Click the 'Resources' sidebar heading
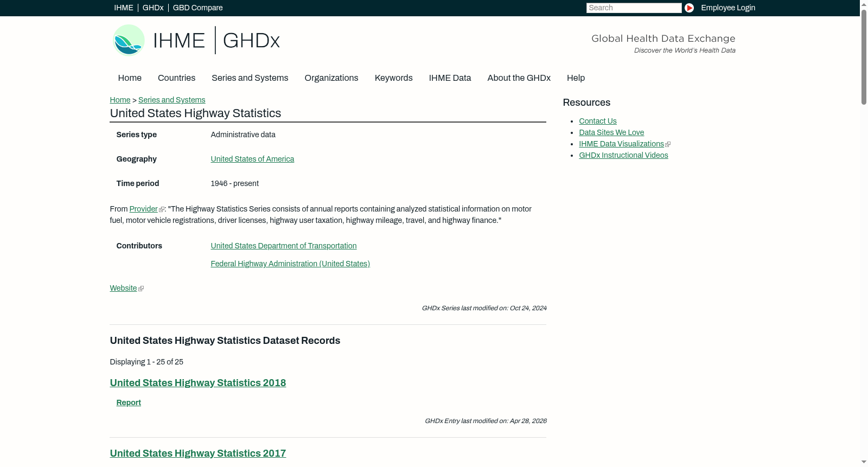Image resolution: width=868 pixels, height=467 pixels. pyautogui.click(x=586, y=103)
